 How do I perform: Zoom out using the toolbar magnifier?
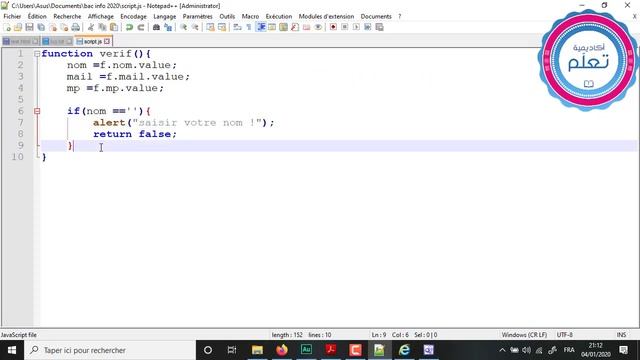195,27
